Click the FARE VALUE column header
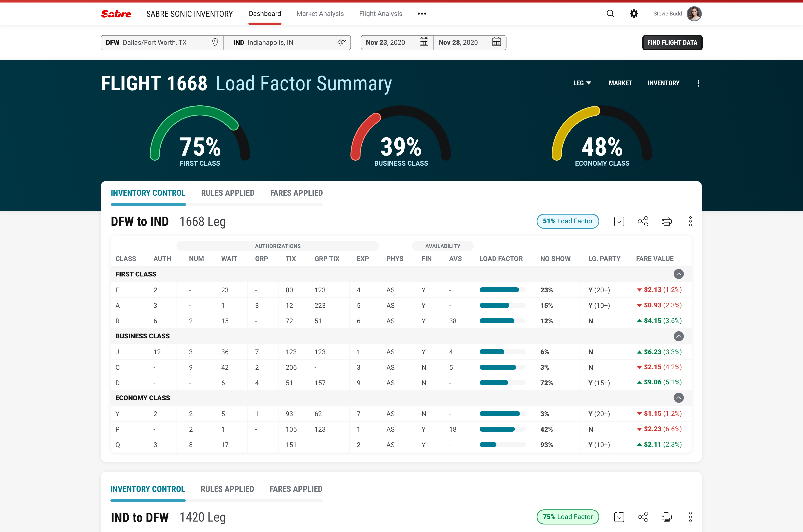The height and width of the screenshot is (532, 803). 655,258
